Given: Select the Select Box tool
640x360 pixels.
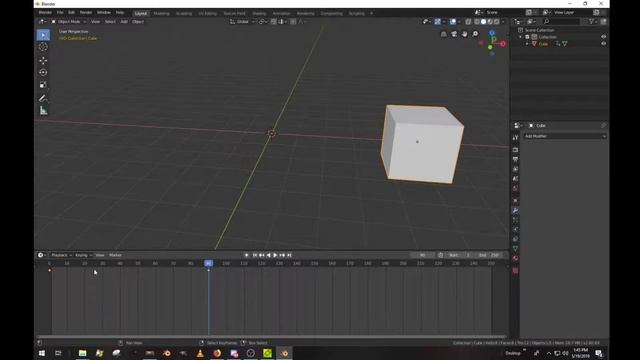Looking at the screenshot, I should [43, 35].
